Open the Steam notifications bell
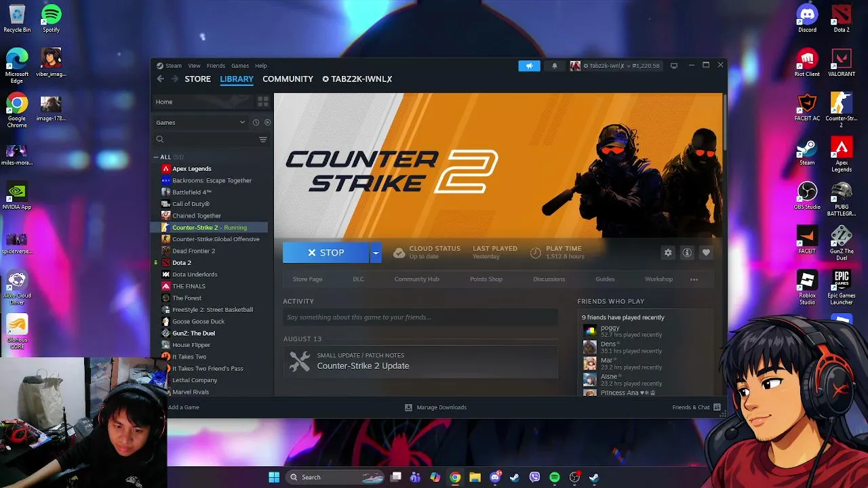The height and width of the screenshot is (488, 868). click(x=555, y=66)
